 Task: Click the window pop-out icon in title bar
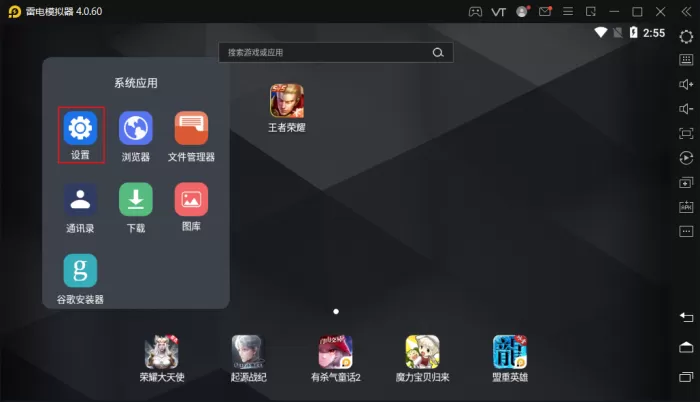[x=591, y=12]
